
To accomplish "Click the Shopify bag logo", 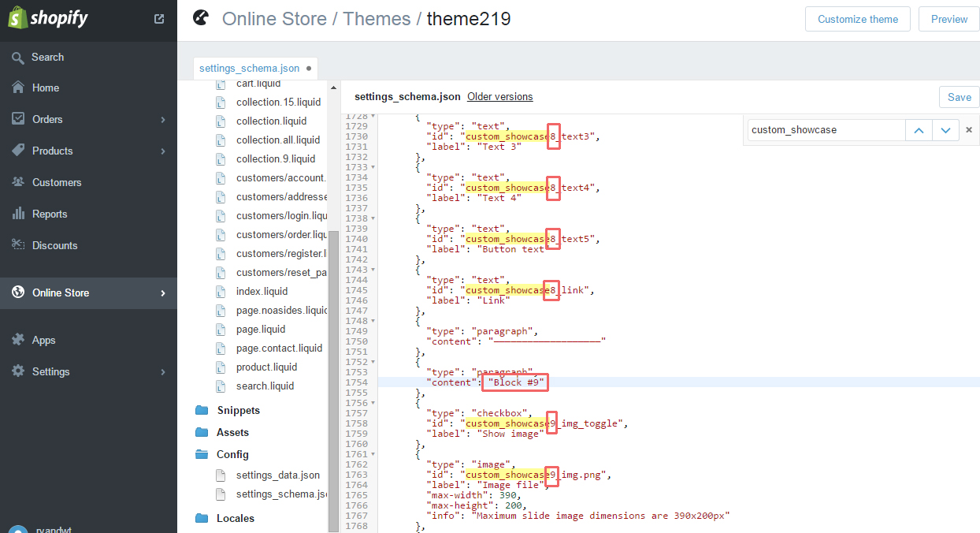I will coord(18,18).
